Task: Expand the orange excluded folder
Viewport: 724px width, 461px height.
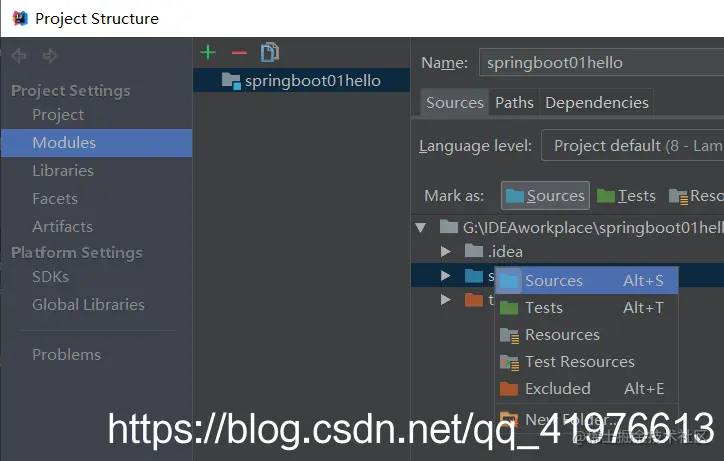Action: tap(446, 300)
